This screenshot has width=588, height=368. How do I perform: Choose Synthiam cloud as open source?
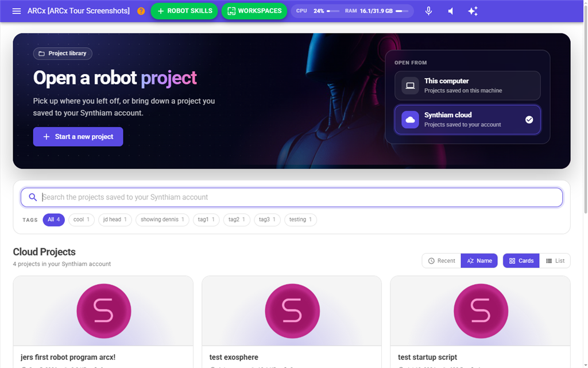tap(467, 120)
